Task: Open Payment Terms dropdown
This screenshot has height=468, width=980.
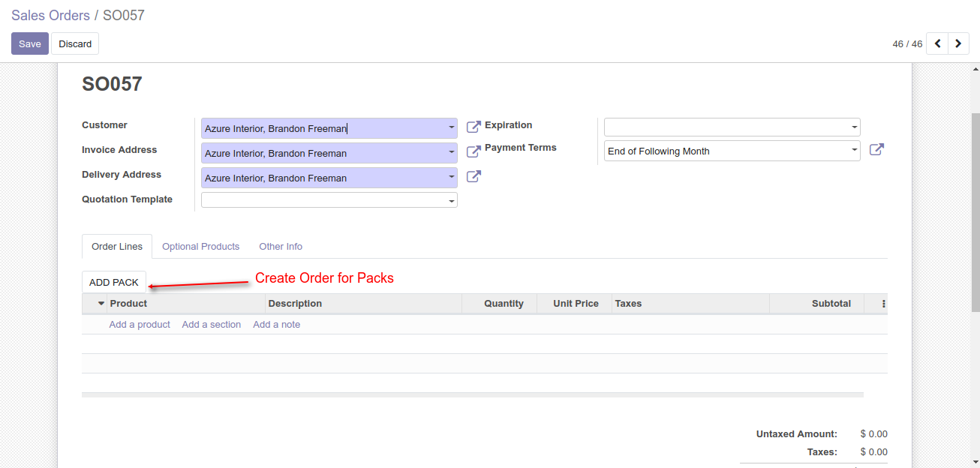Action: point(854,151)
